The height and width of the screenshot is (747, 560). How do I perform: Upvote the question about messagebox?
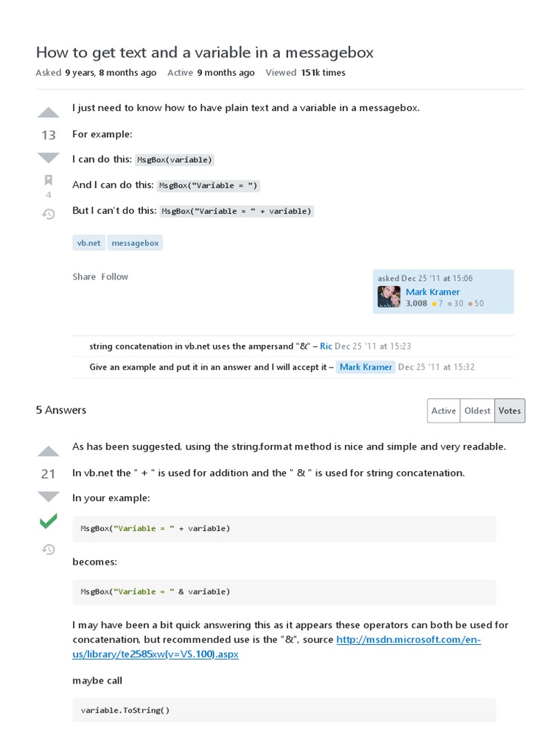coord(48,112)
